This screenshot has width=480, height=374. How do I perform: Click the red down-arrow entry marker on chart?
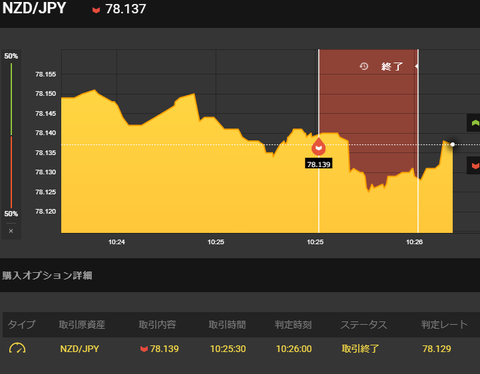coord(319,146)
